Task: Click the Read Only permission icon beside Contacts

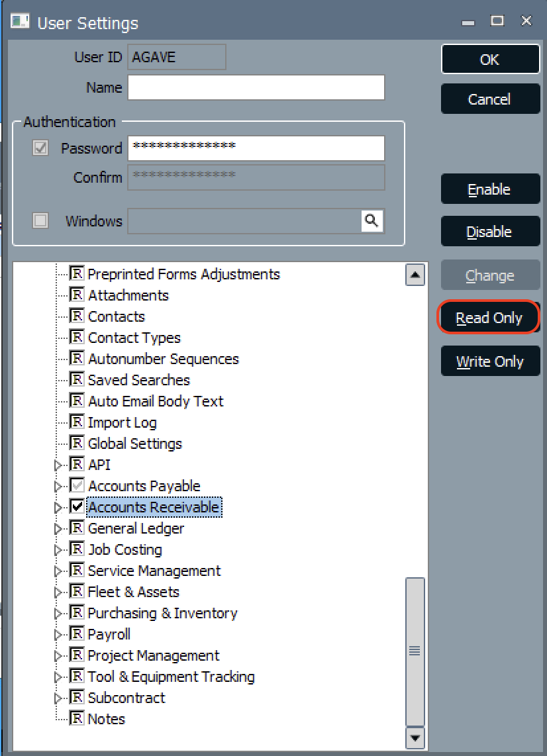Action: pos(77,316)
